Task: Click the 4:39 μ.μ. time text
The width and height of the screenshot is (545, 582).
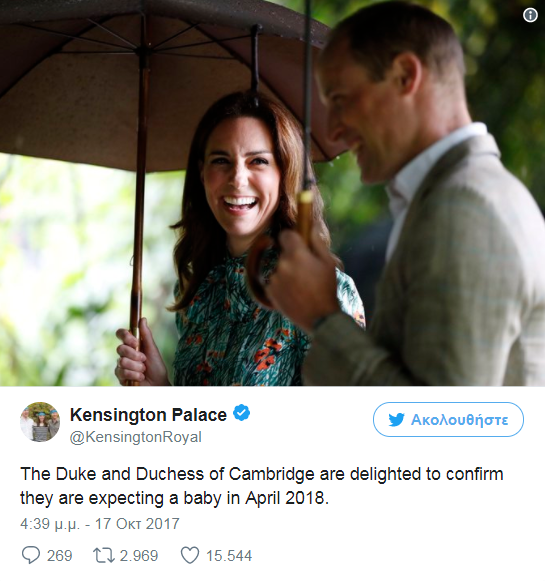Action: pyautogui.click(x=50, y=524)
